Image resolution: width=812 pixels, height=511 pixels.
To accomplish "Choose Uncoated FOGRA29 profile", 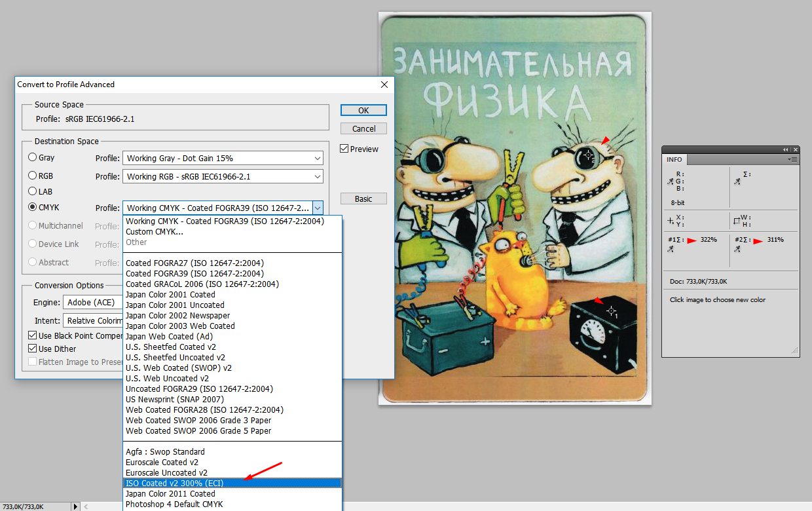I will 232,388.
